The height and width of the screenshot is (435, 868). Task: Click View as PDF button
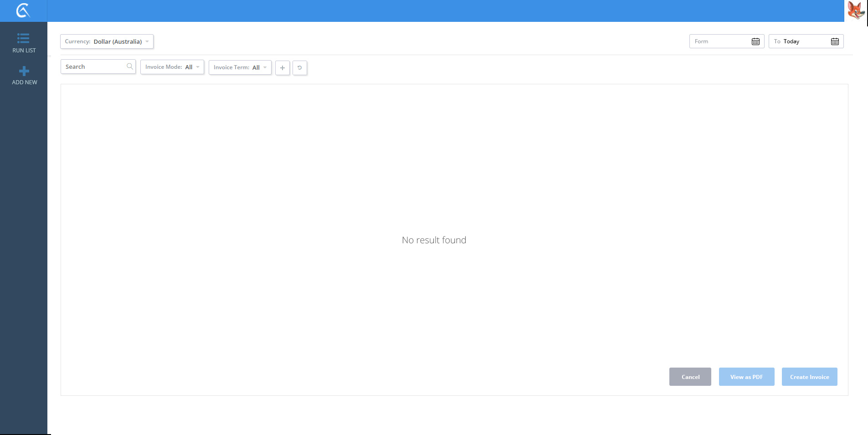point(746,377)
